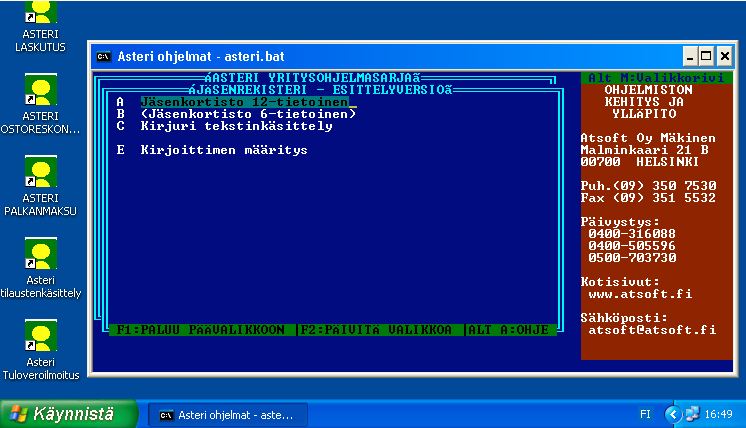
Task: Click the Asteri ohjelmat - asteri.bat title bar
Action: (386, 57)
